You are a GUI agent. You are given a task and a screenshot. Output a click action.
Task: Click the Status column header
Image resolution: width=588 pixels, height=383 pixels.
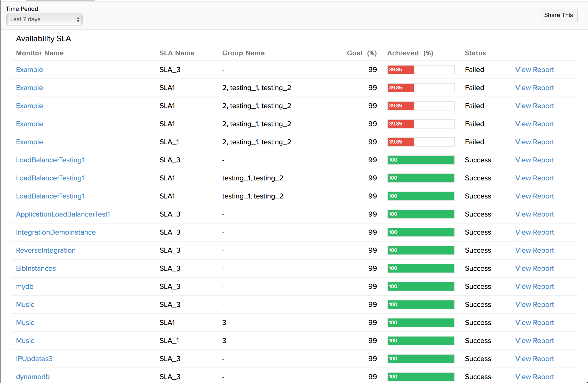(475, 53)
